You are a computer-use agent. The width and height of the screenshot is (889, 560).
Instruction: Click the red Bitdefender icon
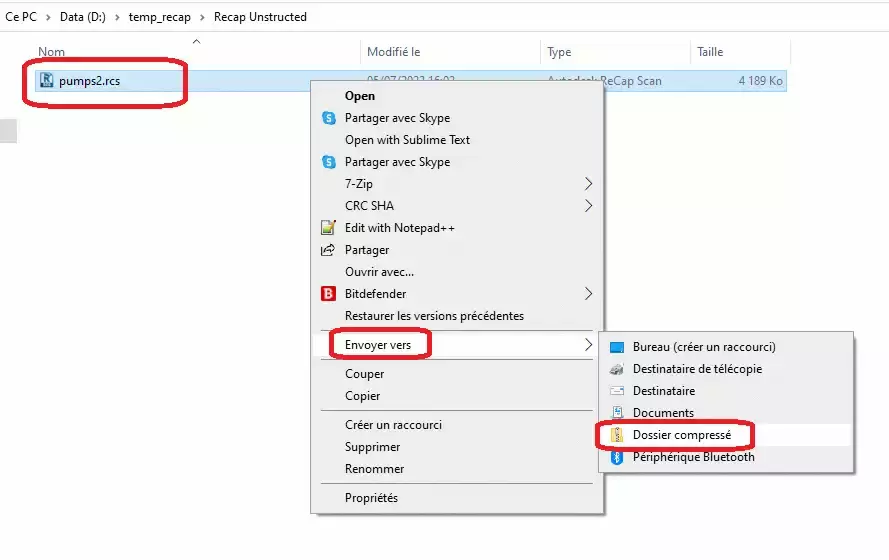pyautogui.click(x=328, y=294)
